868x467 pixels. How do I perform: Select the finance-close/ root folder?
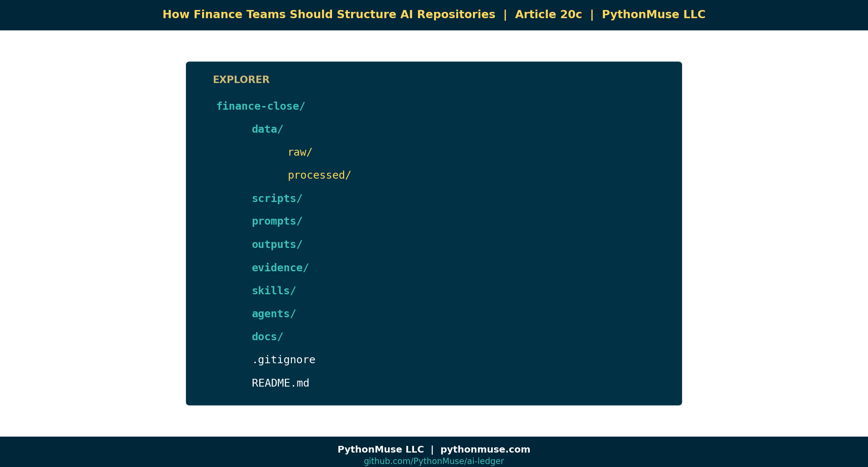261,106
